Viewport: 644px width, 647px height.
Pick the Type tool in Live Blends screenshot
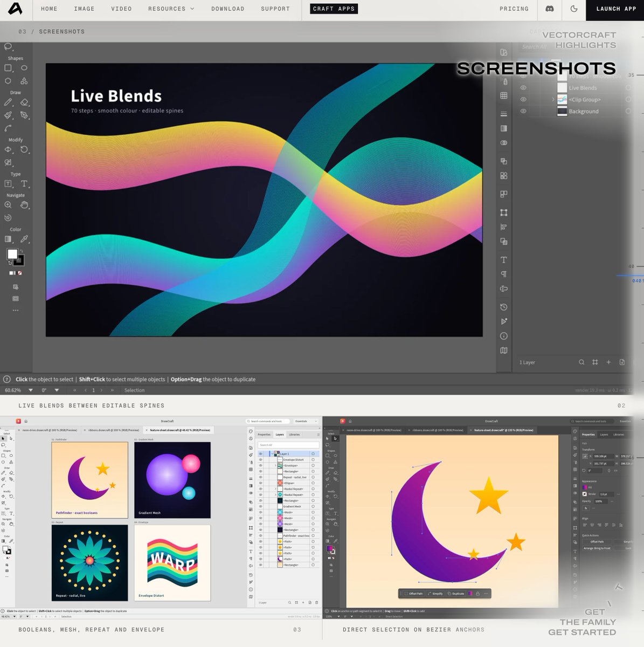(x=24, y=184)
